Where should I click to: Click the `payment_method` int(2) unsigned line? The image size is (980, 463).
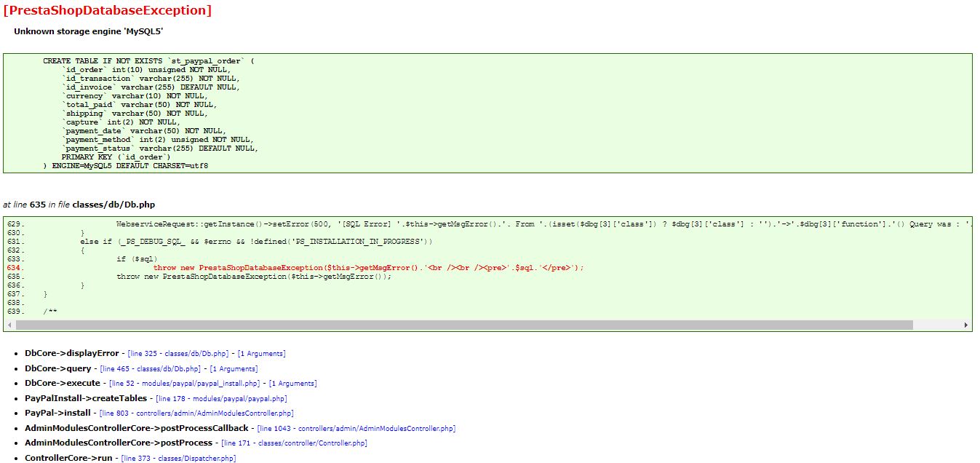click(x=157, y=140)
